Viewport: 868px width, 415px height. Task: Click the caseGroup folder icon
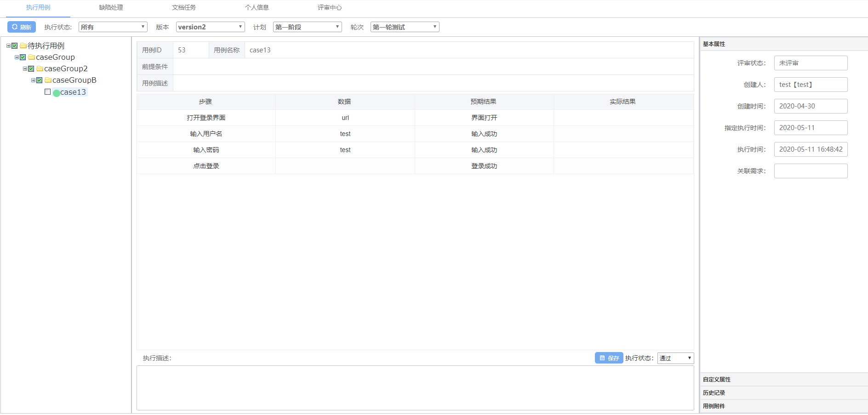pos(31,57)
